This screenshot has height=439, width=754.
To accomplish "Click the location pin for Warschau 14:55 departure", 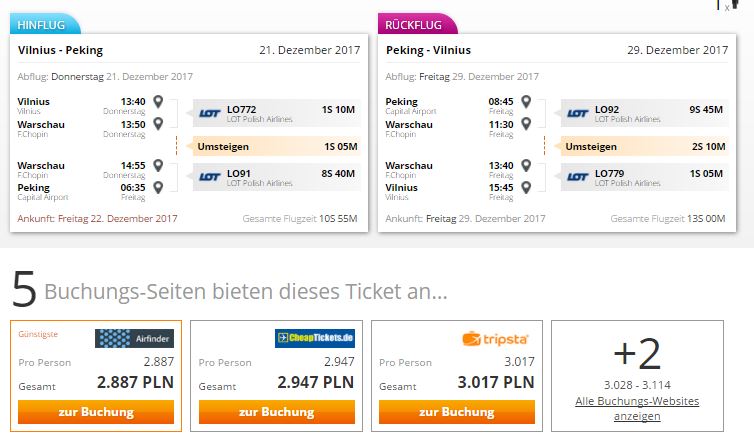I will pos(158,165).
